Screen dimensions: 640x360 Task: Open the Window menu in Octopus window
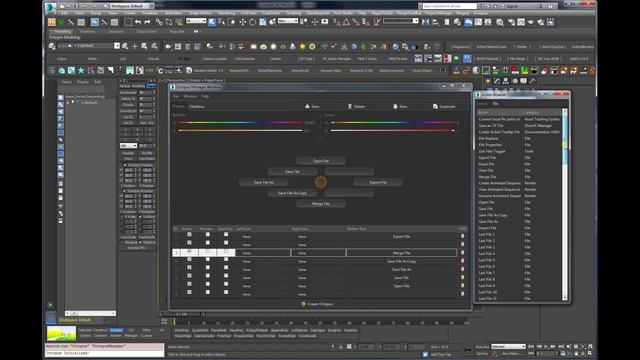[x=190, y=96]
